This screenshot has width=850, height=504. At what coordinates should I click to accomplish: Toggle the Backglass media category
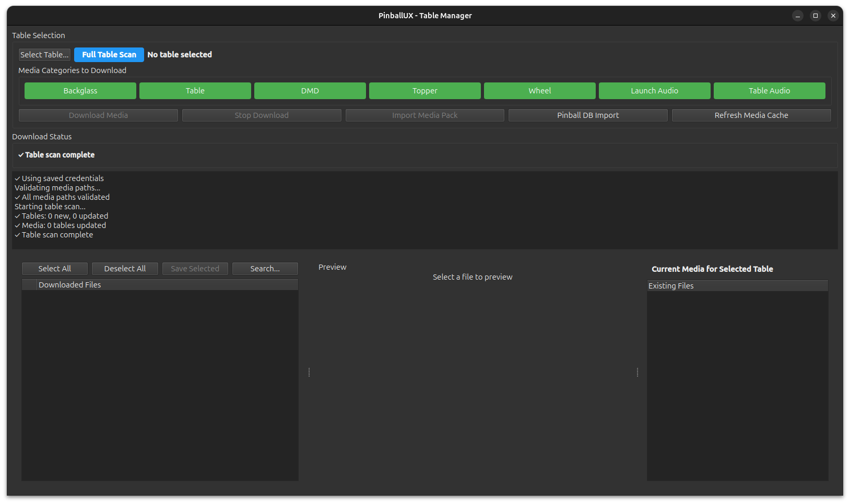[80, 91]
